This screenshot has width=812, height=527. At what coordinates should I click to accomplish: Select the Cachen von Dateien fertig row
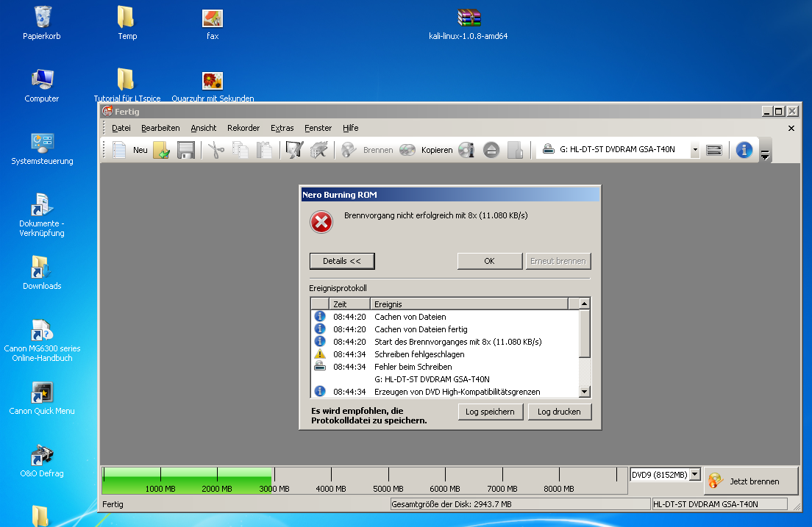pyautogui.click(x=444, y=329)
